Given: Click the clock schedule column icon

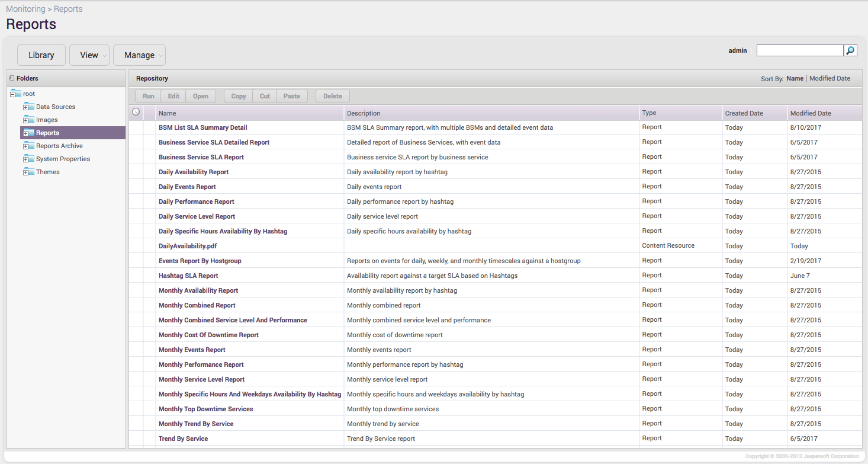Looking at the screenshot, I should click(136, 112).
